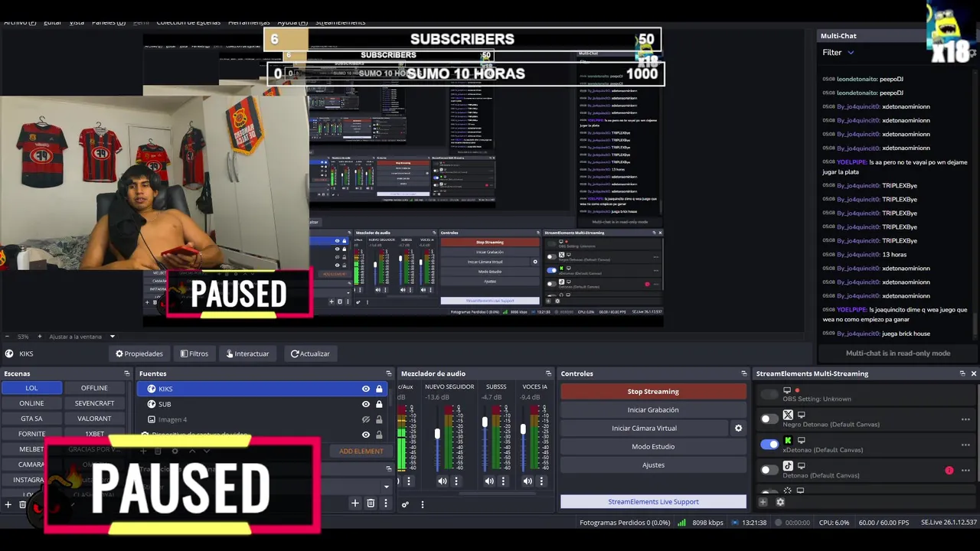Screen dimensions: 980x551
Task: Undock the StreamElements Multi-Streaming panel
Action: pyautogui.click(x=962, y=373)
